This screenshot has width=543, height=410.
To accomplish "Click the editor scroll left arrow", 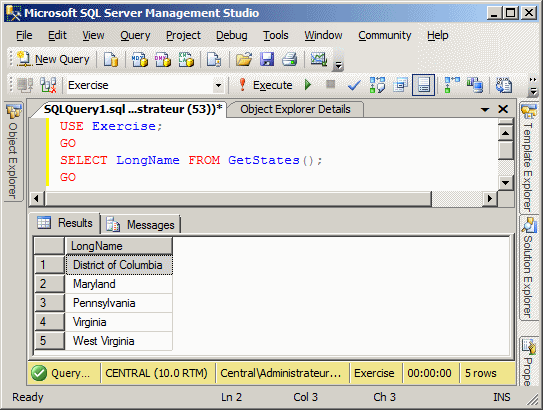I will click(x=36, y=199).
